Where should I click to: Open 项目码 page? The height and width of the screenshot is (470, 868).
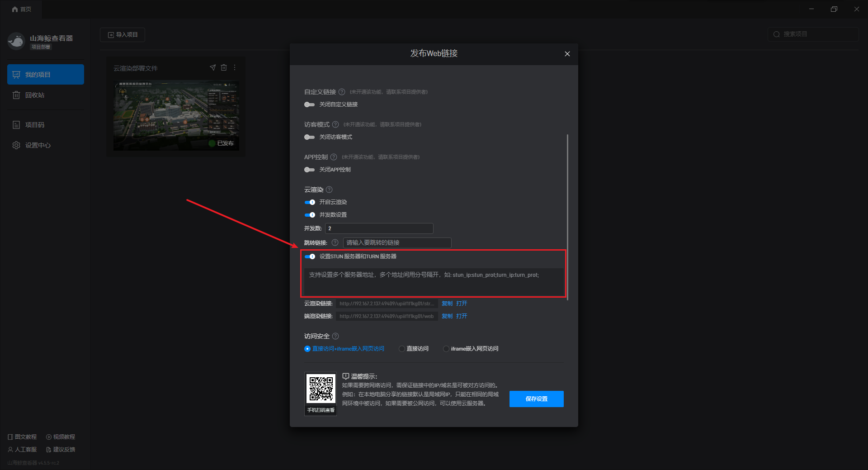46,125
